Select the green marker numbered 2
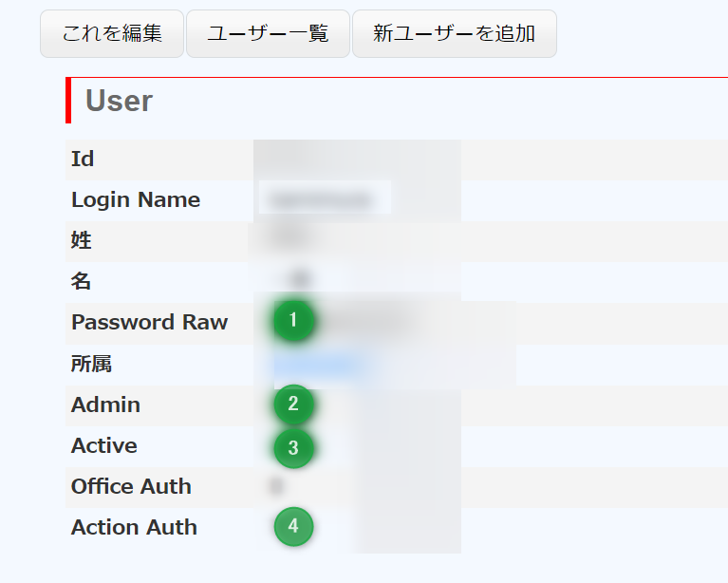Viewport: 728px width, 583px height. tap(293, 404)
